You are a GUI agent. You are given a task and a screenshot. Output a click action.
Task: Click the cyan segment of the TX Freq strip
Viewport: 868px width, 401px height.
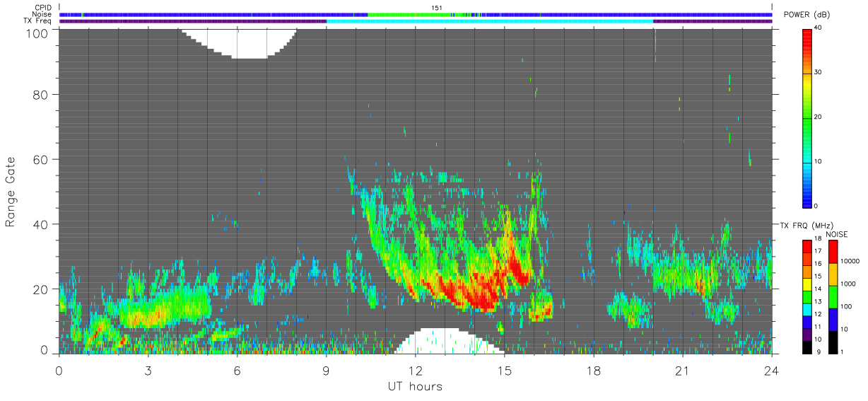[x=490, y=21]
